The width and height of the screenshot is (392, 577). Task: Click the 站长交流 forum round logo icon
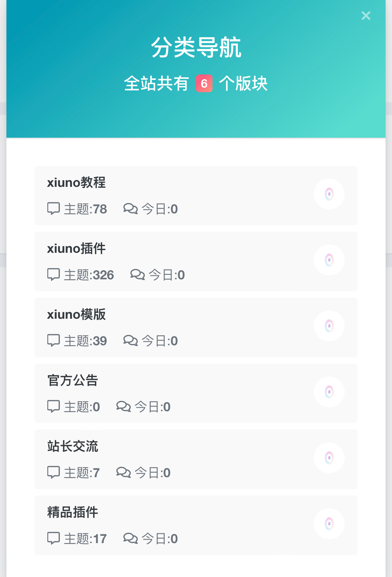pyautogui.click(x=329, y=458)
